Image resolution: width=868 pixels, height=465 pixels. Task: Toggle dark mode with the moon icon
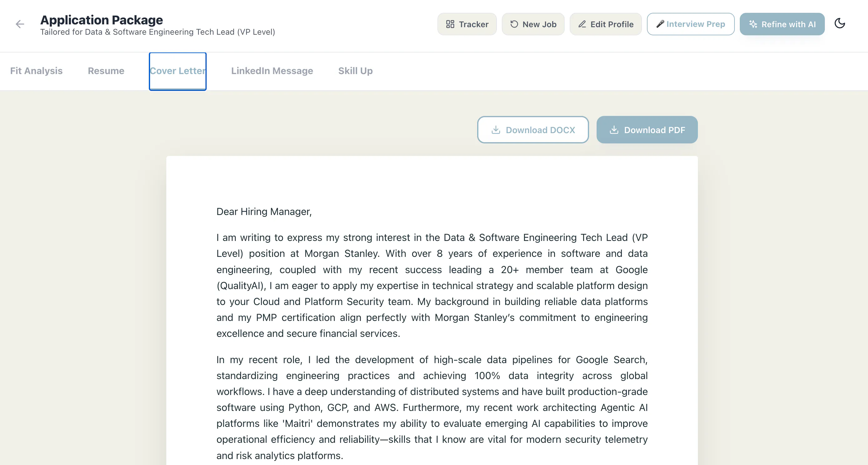point(840,23)
